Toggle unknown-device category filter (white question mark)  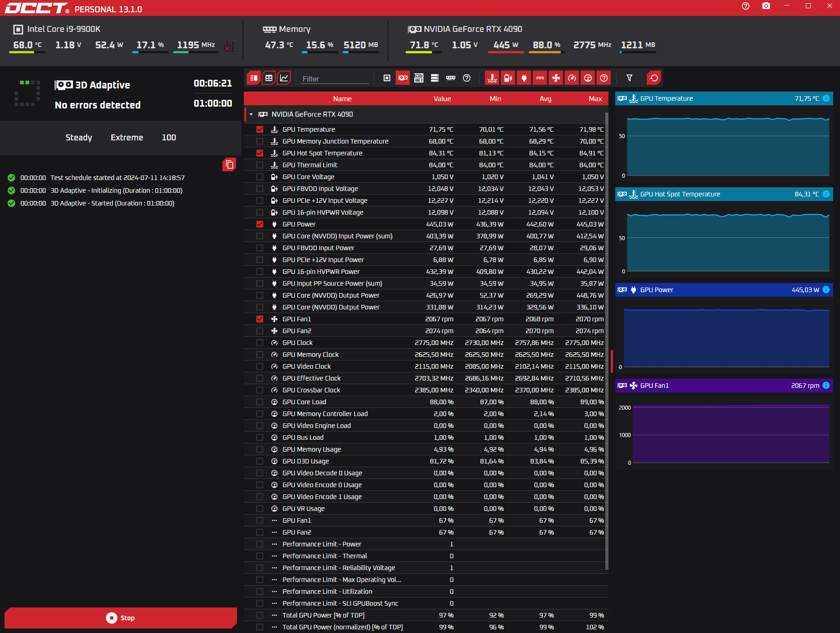(467, 78)
